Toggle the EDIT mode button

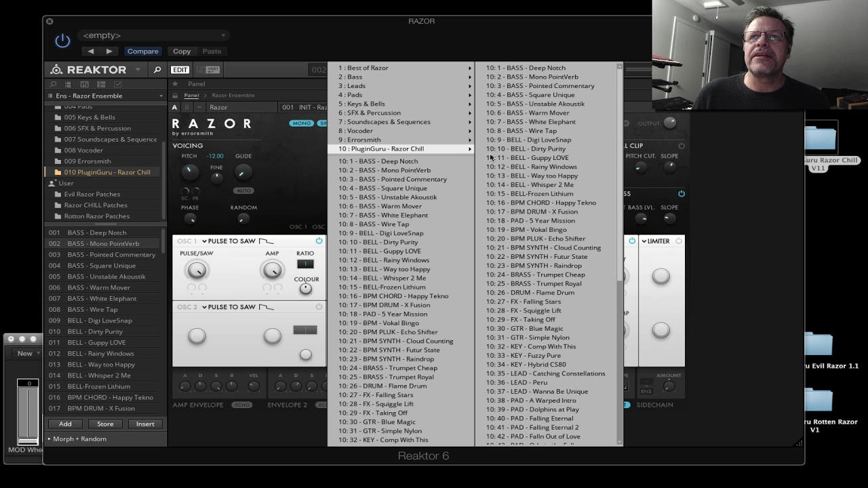[180, 70]
